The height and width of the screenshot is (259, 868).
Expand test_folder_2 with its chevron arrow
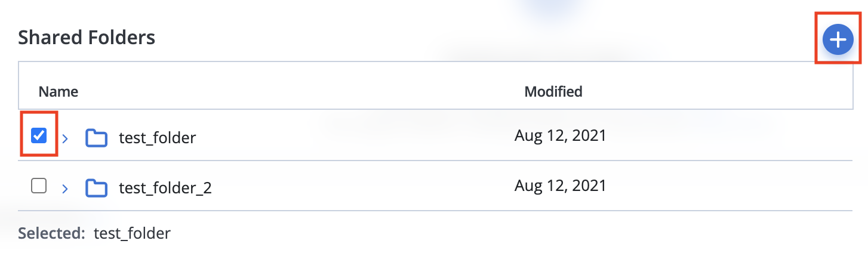click(65, 189)
